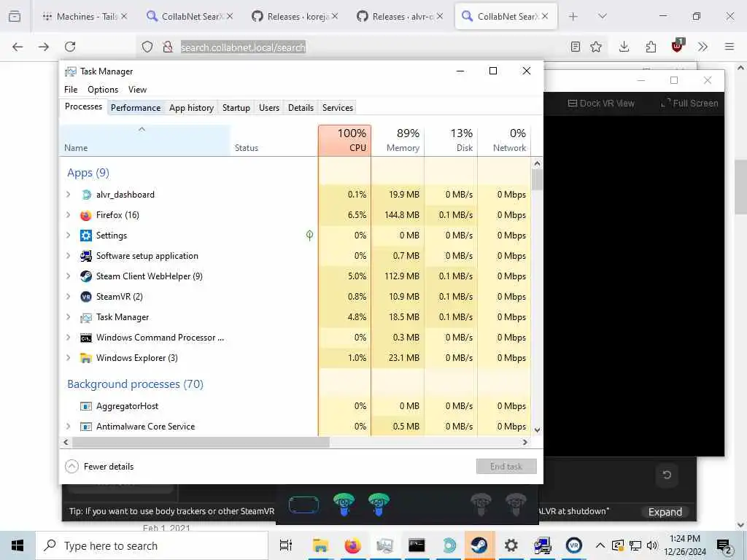Image resolution: width=747 pixels, height=560 pixels.
Task: Click the Steam icon in the taskbar
Action: pyautogui.click(x=479, y=545)
